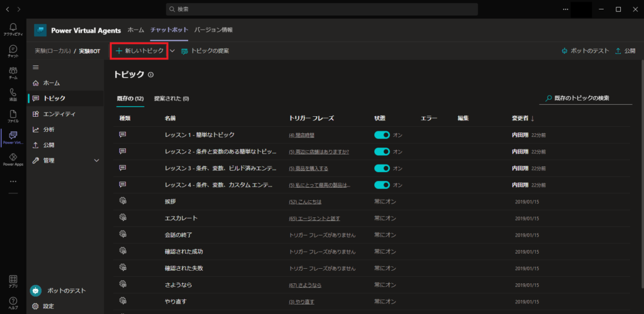Open the (3) やり直す trigger link
Image resolution: width=644 pixels, height=314 pixels.
[301, 301]
